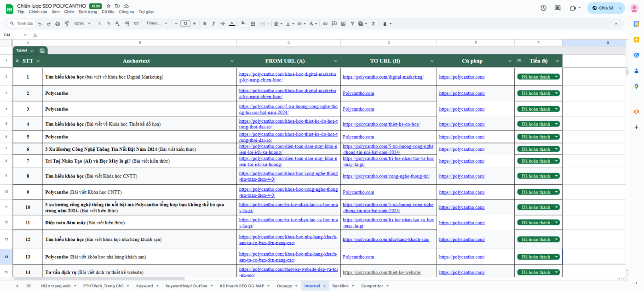Image resolution: width=644 pixels, height=291 pixels.
Task: Open the Anchortext column filter dropdown
Action: point(232,61)
